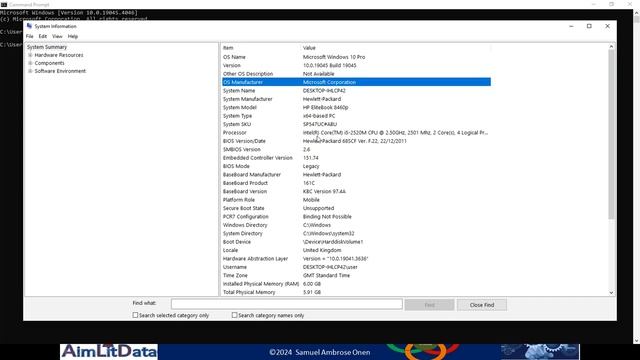Screen dimensions: 640x360
Task: Select the SMBIOS Version row
Action: (x=356, y=149)
